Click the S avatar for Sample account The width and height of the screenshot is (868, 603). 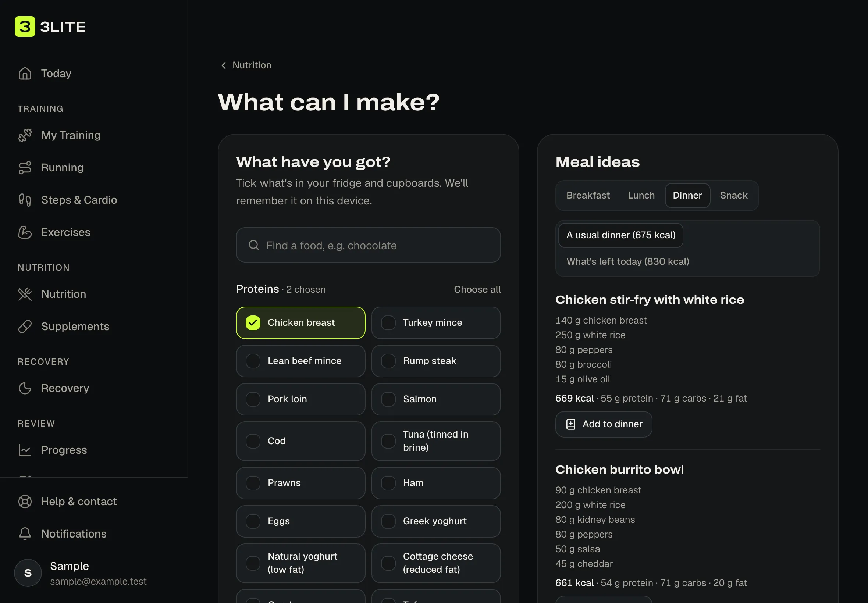tap(28, 573)
